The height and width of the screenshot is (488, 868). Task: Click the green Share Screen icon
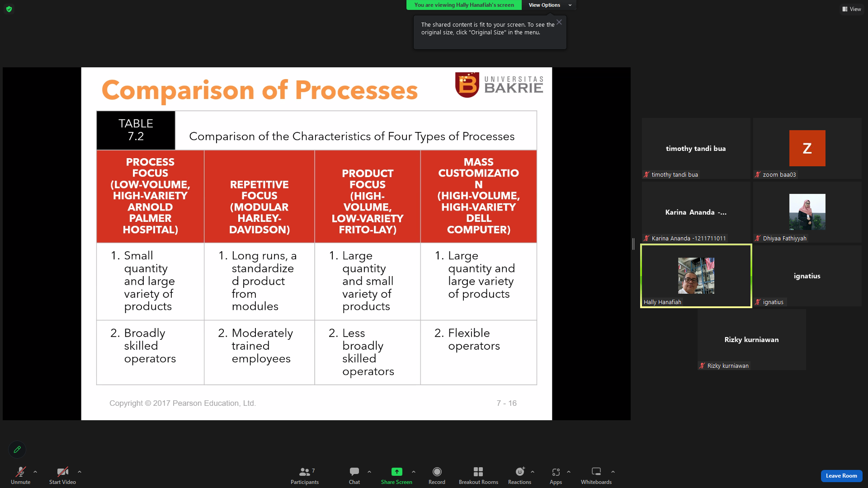coord(396,472)
